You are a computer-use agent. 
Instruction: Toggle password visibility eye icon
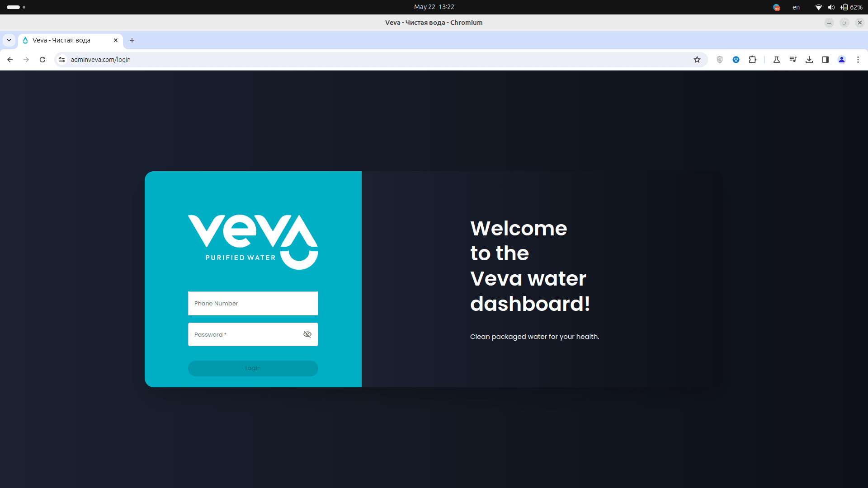click(307, 334)
